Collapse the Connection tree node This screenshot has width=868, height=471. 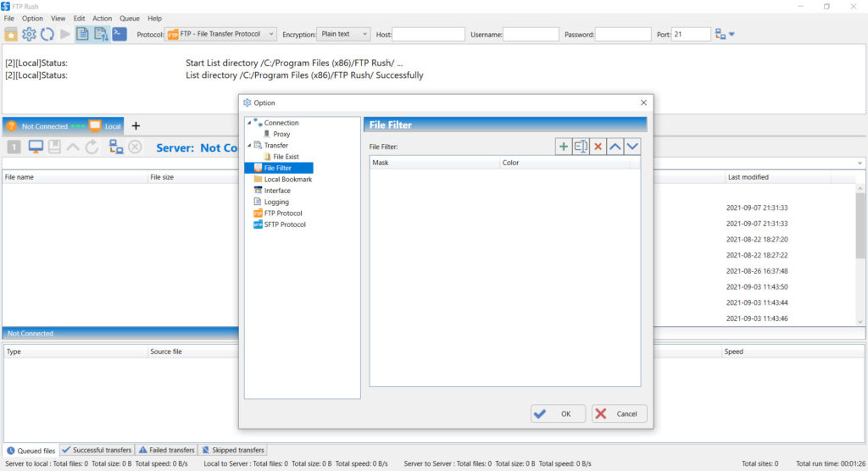(249, 123)
